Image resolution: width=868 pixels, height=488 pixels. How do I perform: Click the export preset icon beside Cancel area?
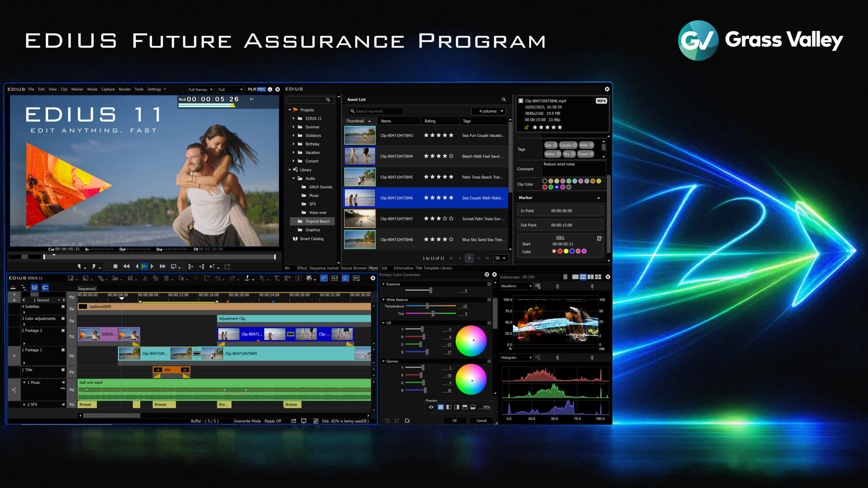(408, 421)
